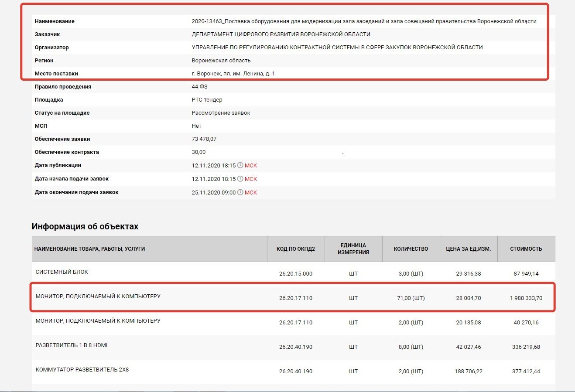Click МСК link in Дата начала подачи заявок row
The width and height of the screenshot is (575, 392).
[251, 179]
